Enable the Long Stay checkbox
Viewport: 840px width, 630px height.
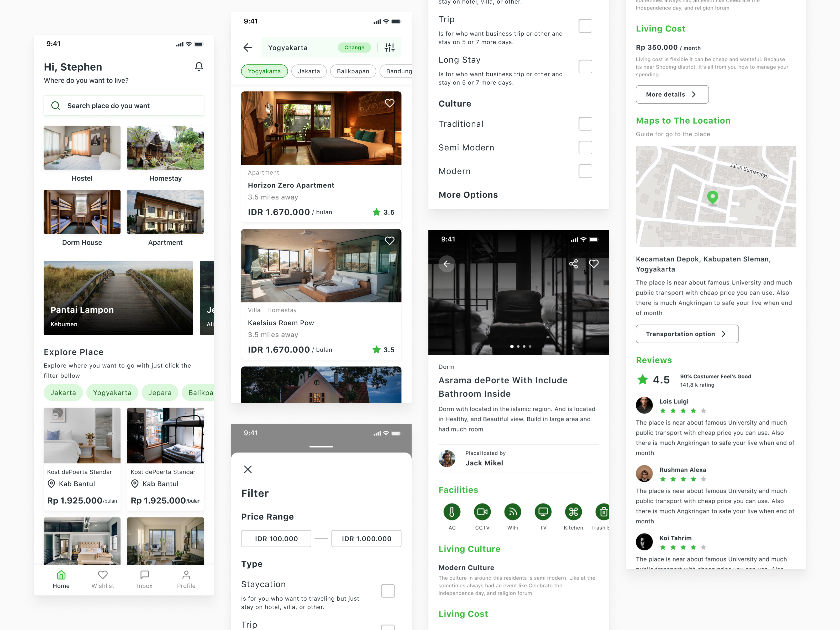pyautogui.click(x=585, y=66)
